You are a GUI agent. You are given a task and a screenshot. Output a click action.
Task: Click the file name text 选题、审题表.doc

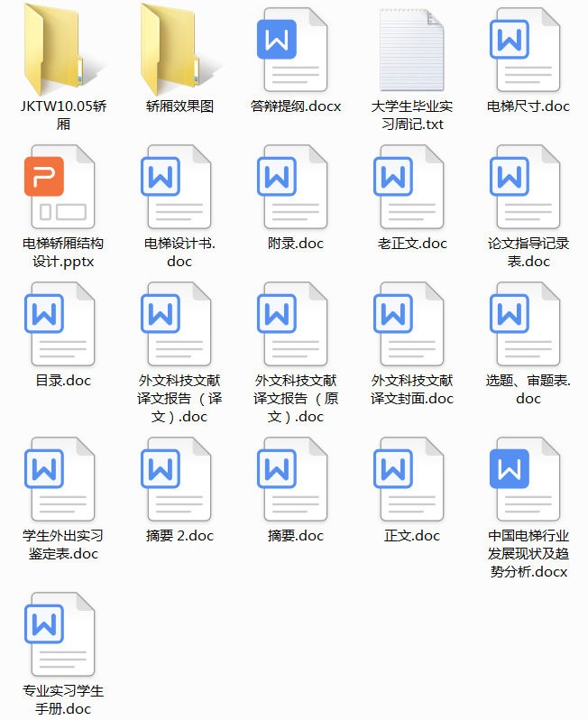click(528, 390)
